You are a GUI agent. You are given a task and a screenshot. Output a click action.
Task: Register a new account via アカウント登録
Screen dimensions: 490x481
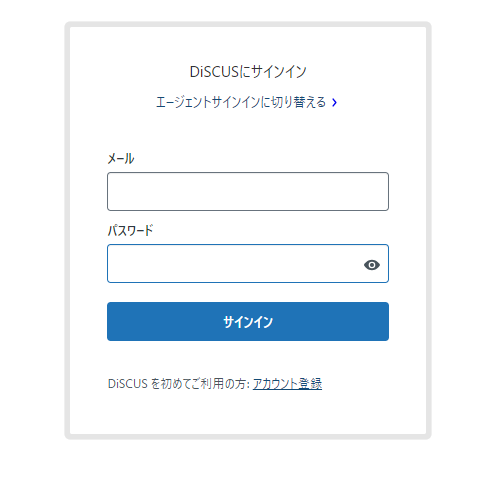click(x=287, y=384)
